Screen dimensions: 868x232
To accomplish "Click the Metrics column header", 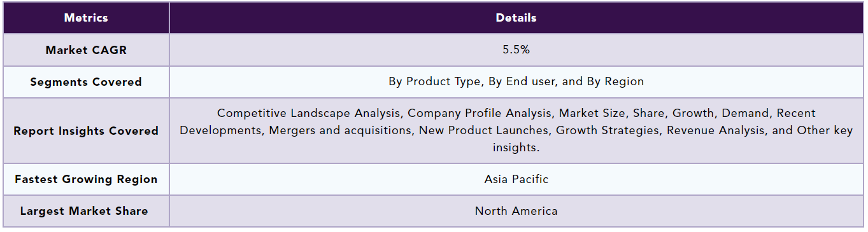I will 86,18.
